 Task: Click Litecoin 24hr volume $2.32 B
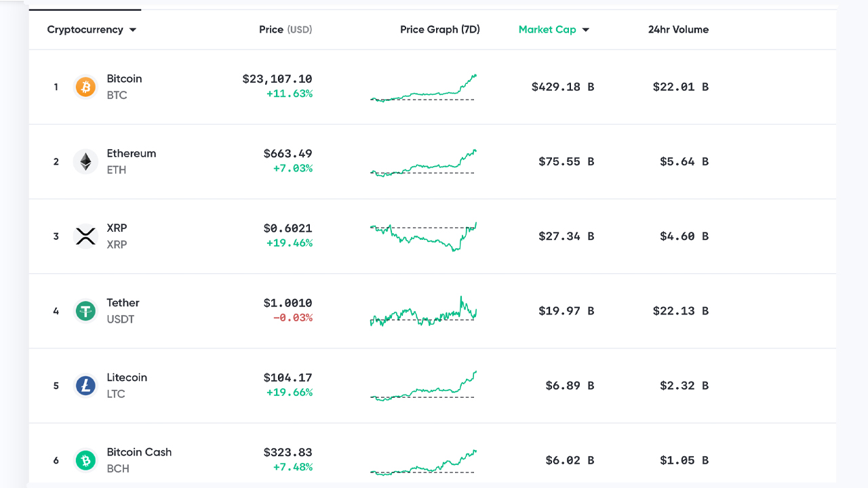[x=684, y=386]
